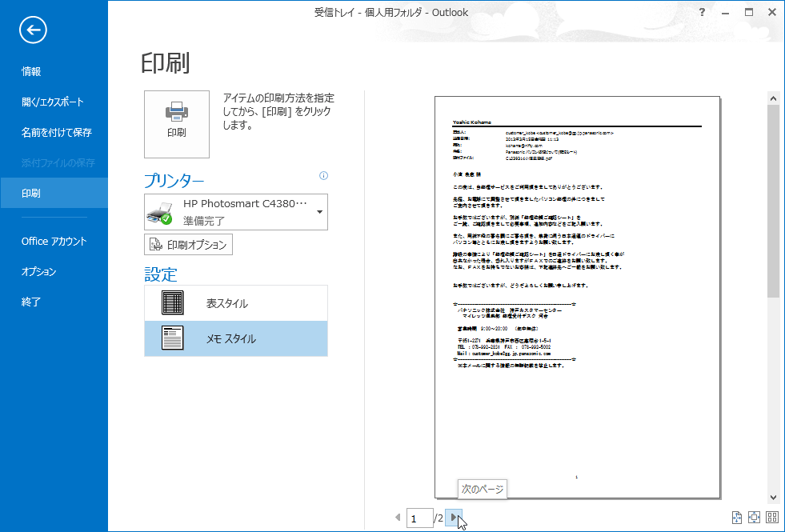The height and width of the screenshot is (532, 785).
Task: Click the プリンター section heading
Action: (x=174, y=181)
